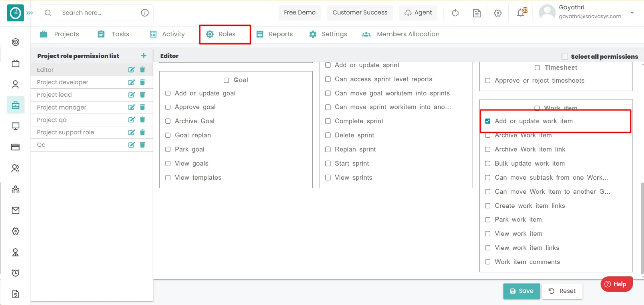Open Customer Success
The height and width of the screenshot is (305, 644).
pos(360,12)
